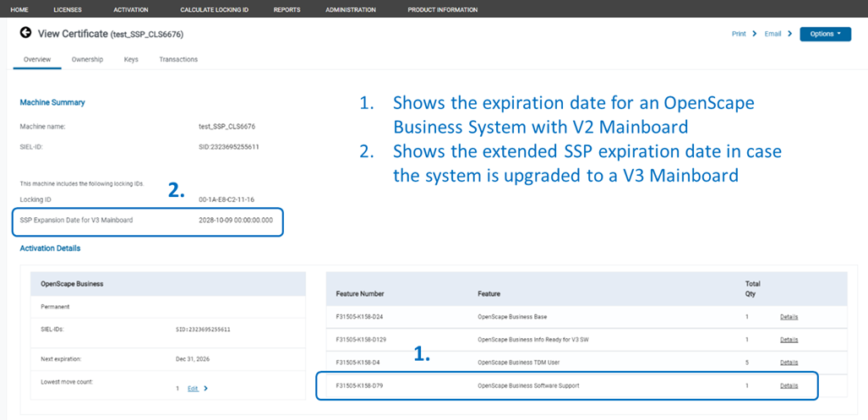This screenshot has height=420, width=868.
Task: Click the chevron next to Print
Action: [x=755, y=34]
